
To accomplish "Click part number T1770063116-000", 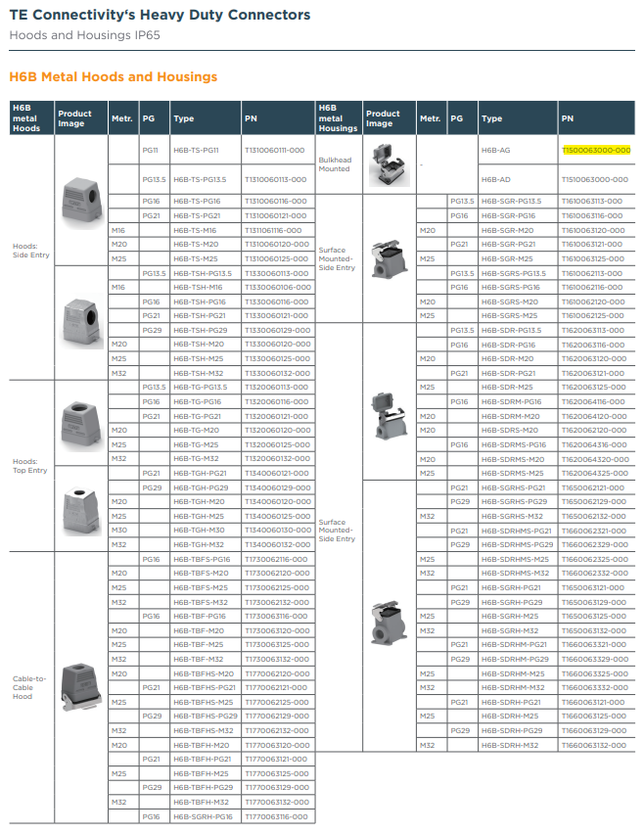I will (275, 816).
